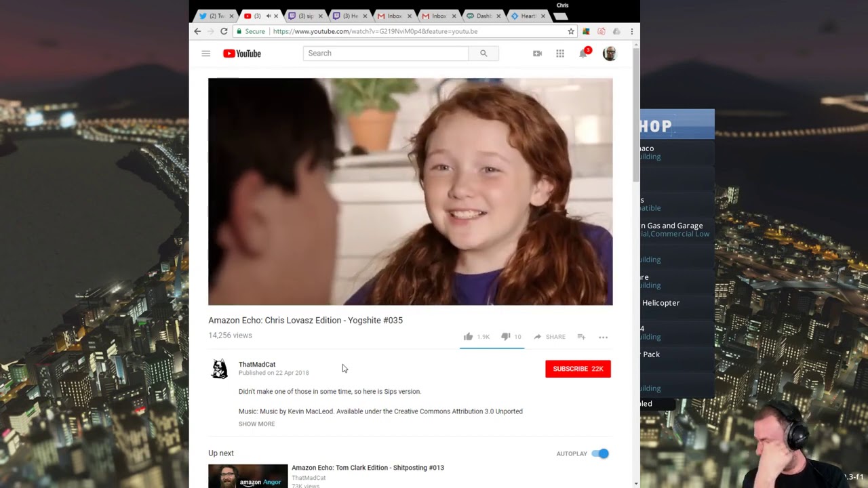Open ThatMadCat channel name link

pos(257,365)
